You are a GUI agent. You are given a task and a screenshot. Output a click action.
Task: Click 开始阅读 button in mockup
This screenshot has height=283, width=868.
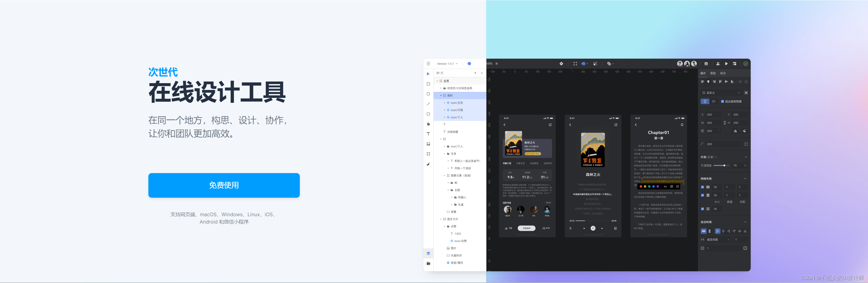coord(526,228)
